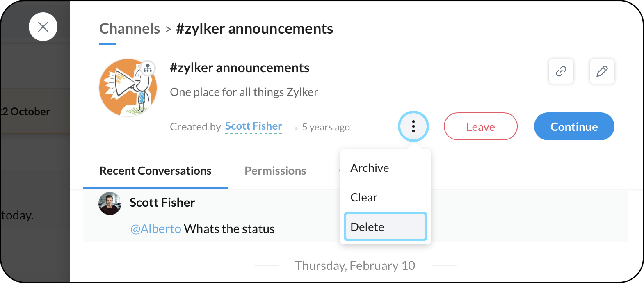Screen dimensions: 644x283
Task: Open the Recent Conversations tab
Action: coord(155,171)
